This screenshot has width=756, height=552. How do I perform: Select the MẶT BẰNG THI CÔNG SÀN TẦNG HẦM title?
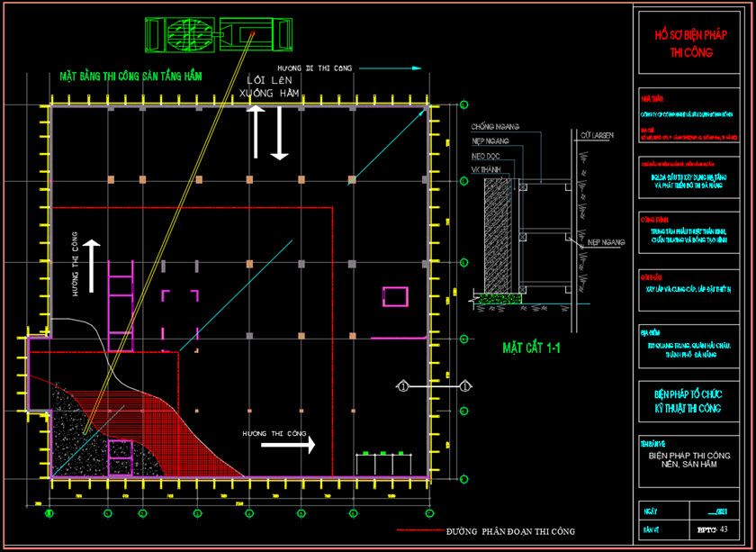(x=130, y=77)
